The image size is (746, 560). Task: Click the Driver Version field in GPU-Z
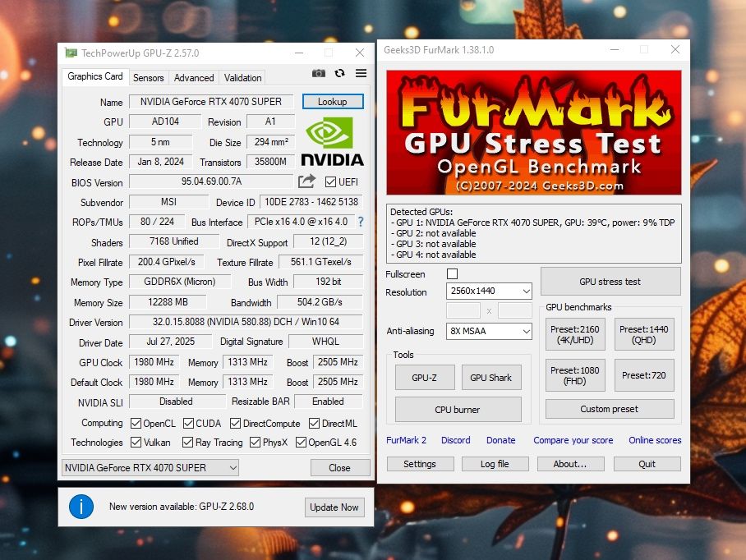[x=246, y=322]
